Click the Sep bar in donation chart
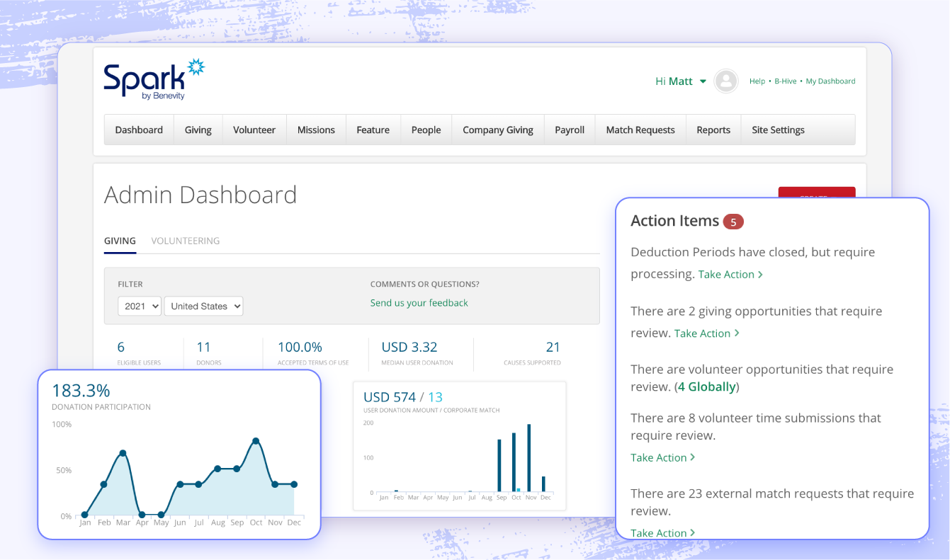Viewport: 950px width, 560px height. click(499, 466)
